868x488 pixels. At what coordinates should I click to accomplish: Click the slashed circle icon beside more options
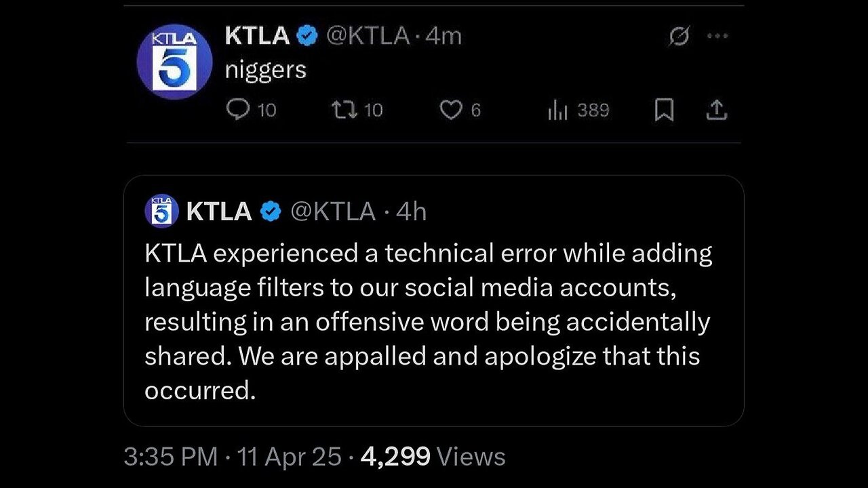679,38
